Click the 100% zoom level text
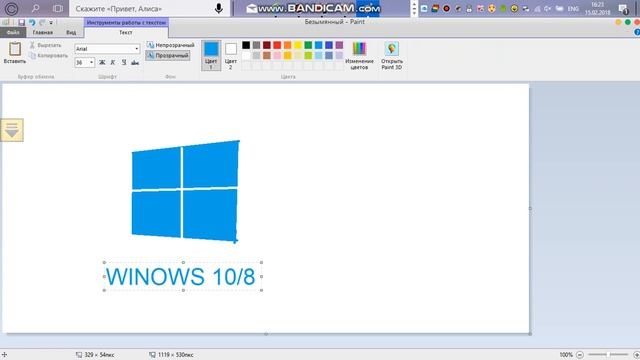Viewport: 640px width, 360px height. (x=566, y=355)
